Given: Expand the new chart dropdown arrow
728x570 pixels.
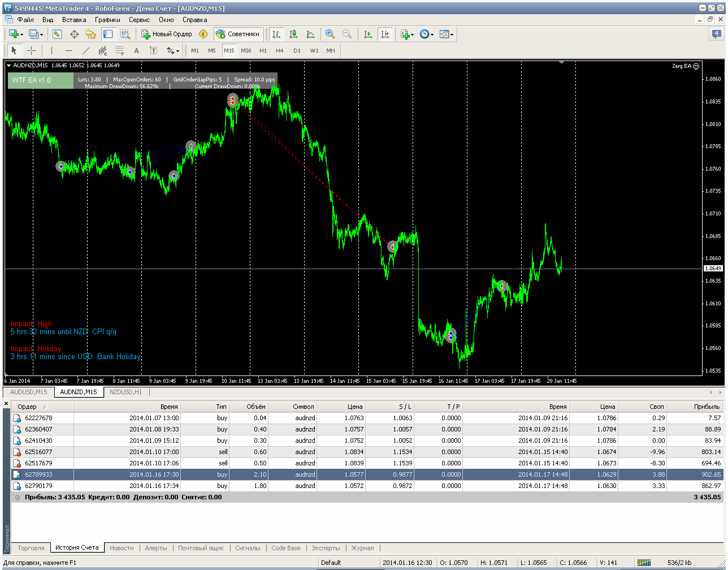Looking at the screenshot, I should pos(21,34).
